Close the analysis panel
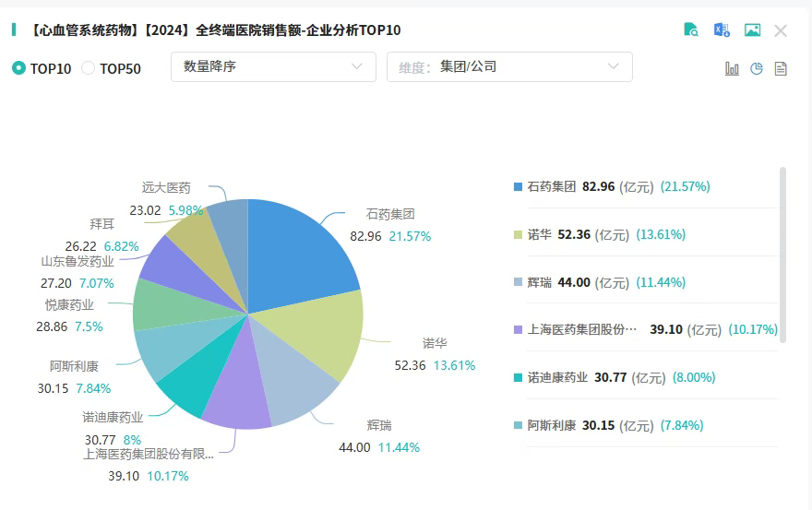 pyautogui.click(x=781, y=30)
